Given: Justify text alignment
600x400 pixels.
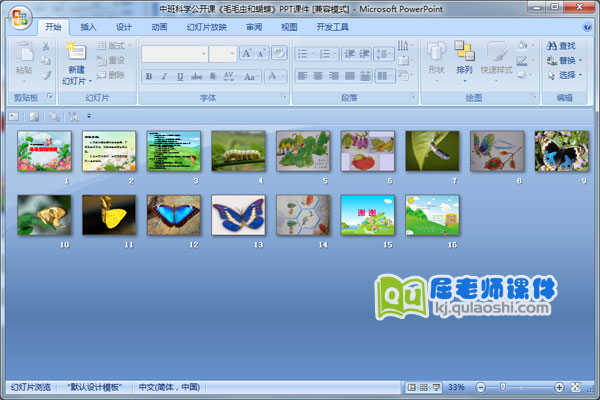Looking at the screenshot, I should 349,76.
